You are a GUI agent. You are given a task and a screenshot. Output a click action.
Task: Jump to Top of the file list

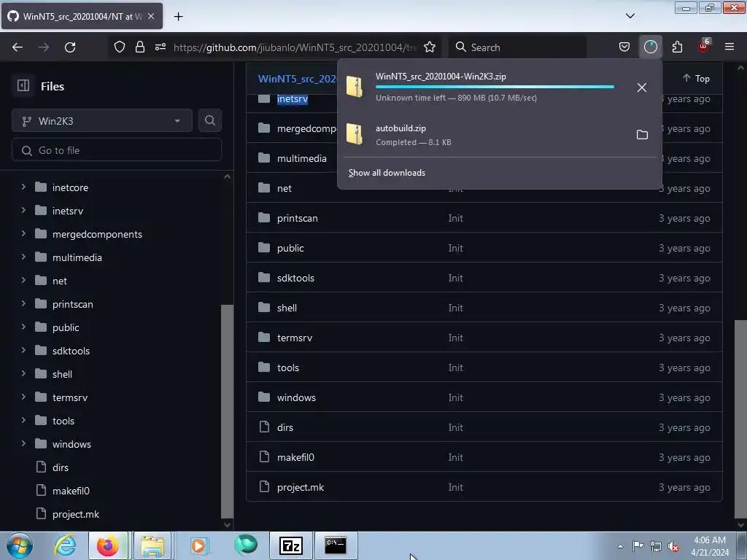tap(696, 79)
